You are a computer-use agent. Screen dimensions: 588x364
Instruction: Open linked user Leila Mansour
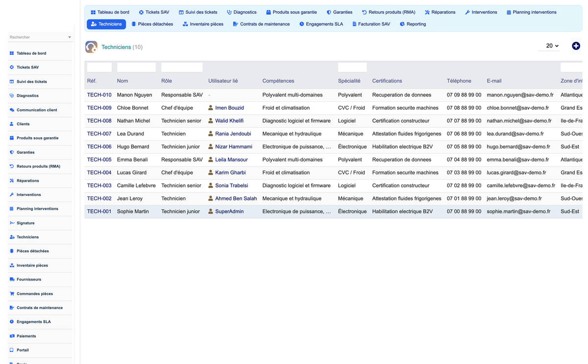pyautogui.click(x=231, y=160)
